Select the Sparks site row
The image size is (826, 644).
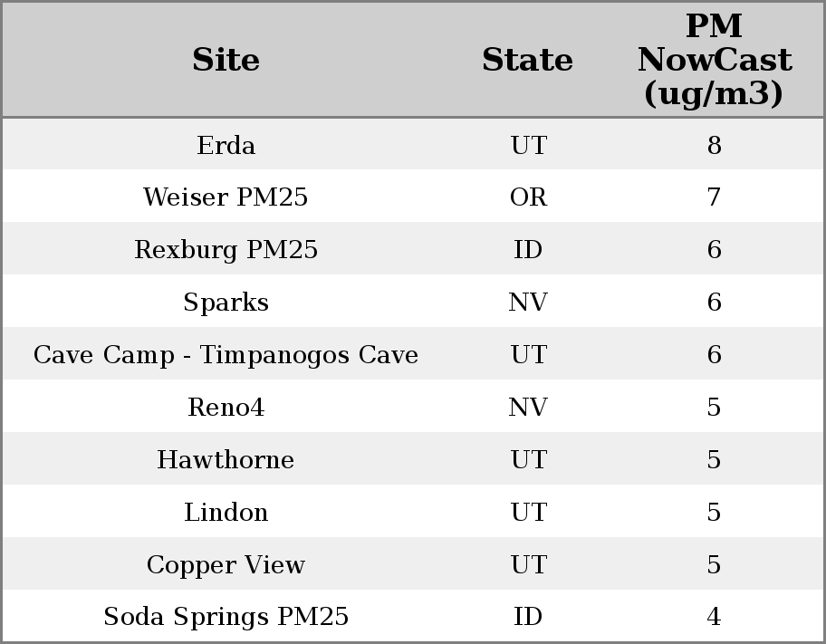point(226,303)
